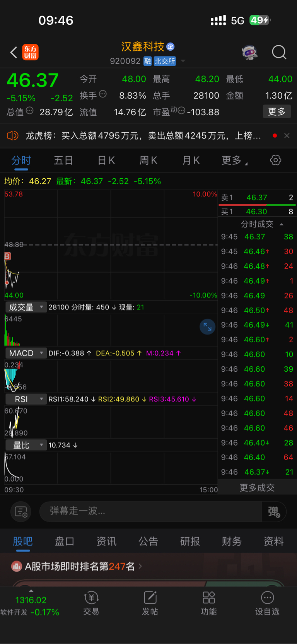Tap the trade row with volume 64

click(257, 457)
